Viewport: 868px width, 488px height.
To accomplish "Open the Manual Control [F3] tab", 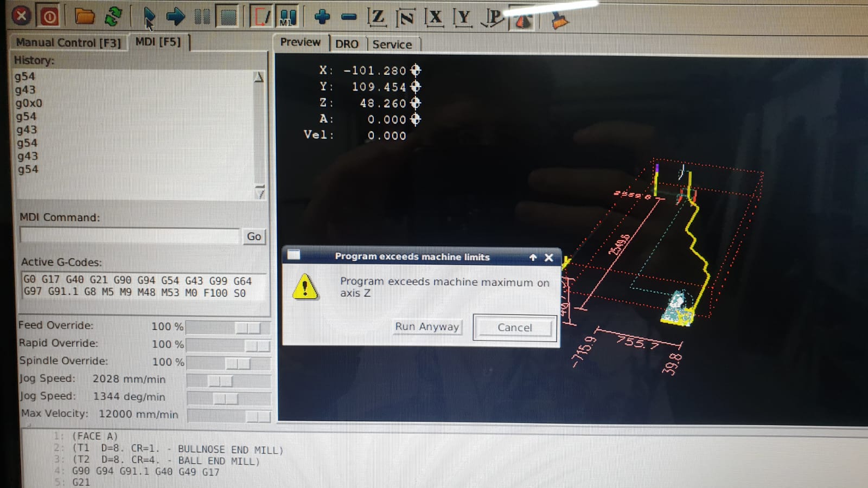I will tap(69, 42).
